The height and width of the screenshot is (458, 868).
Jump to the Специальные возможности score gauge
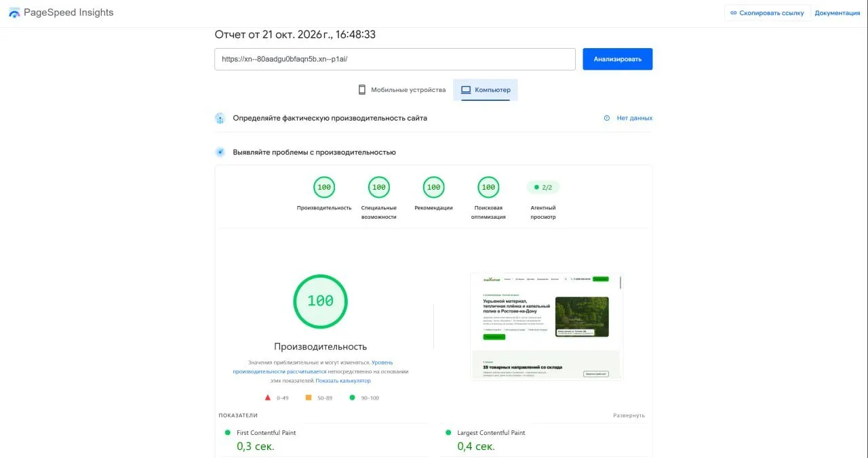(x=379, y=188)
